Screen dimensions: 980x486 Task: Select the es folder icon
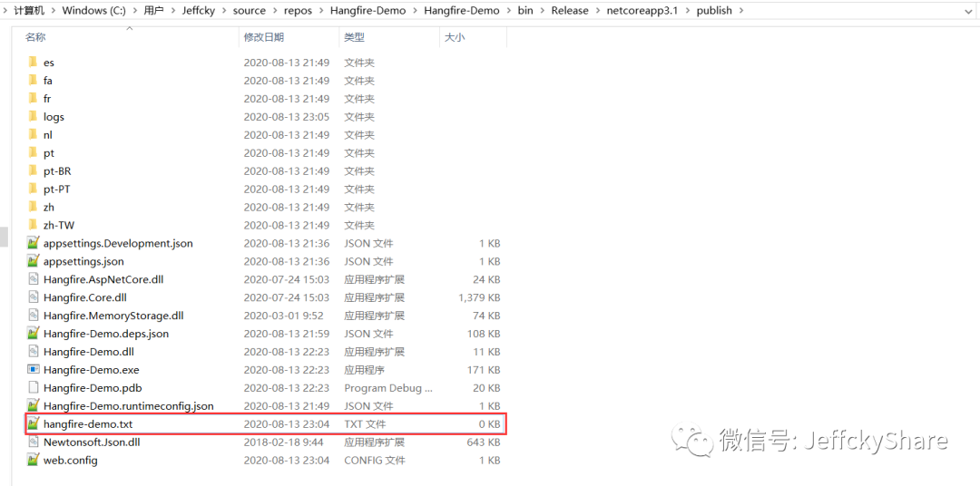(34, 63)
